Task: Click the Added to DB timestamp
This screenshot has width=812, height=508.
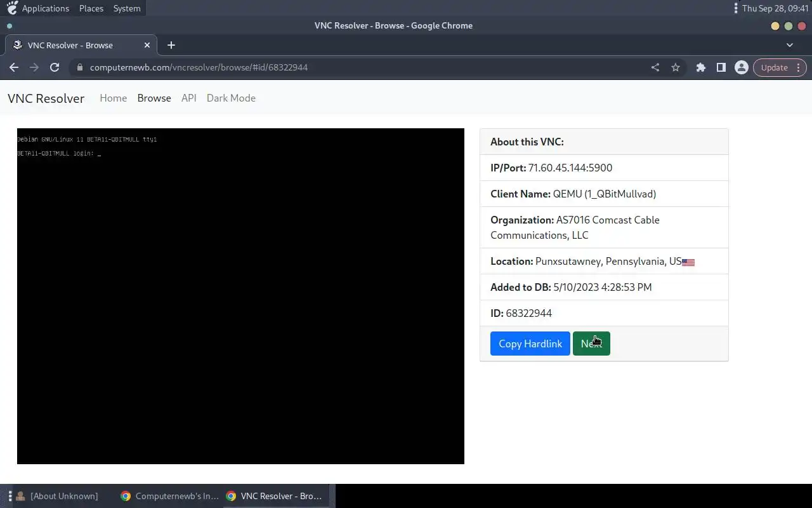Action: pyautogui.click(x=603, y=287)
